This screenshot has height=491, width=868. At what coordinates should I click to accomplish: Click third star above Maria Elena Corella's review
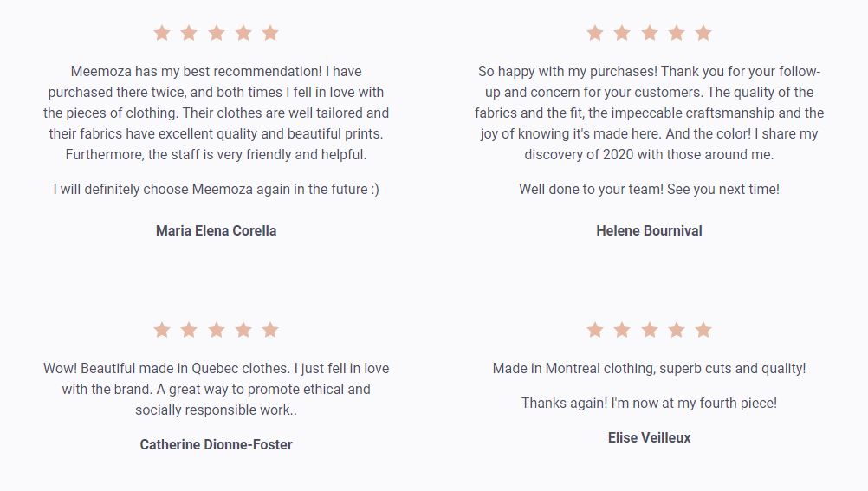tap(217, 33)
